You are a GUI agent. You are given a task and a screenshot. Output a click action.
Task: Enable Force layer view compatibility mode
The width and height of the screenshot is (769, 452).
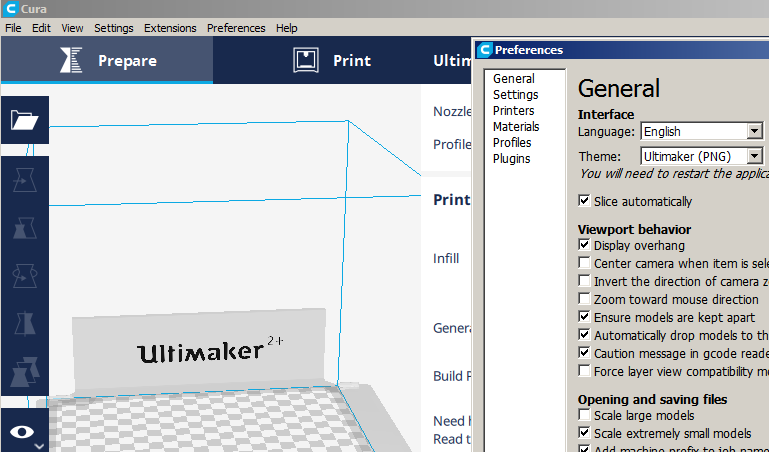point(584,371)
